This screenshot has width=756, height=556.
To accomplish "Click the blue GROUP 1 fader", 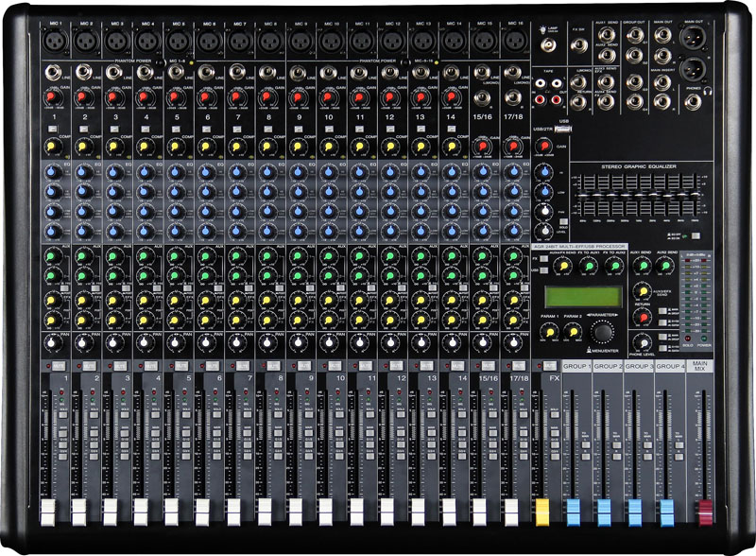I will click(x=572, y=512).
